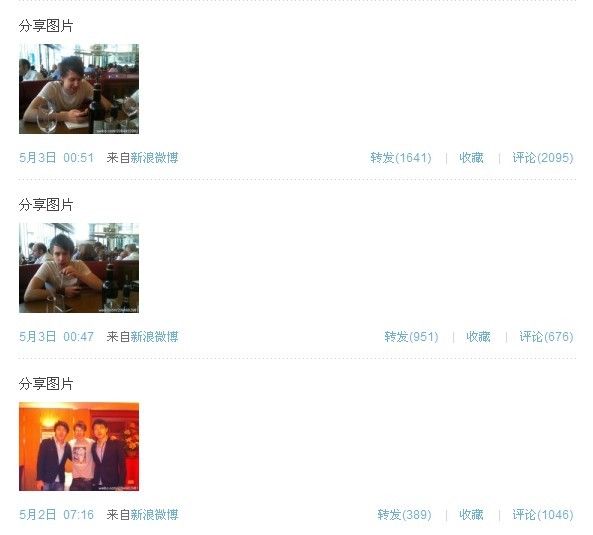Click the 转发(951) repost link
This screenshot has height=535, width=593.
click(411, 337)
